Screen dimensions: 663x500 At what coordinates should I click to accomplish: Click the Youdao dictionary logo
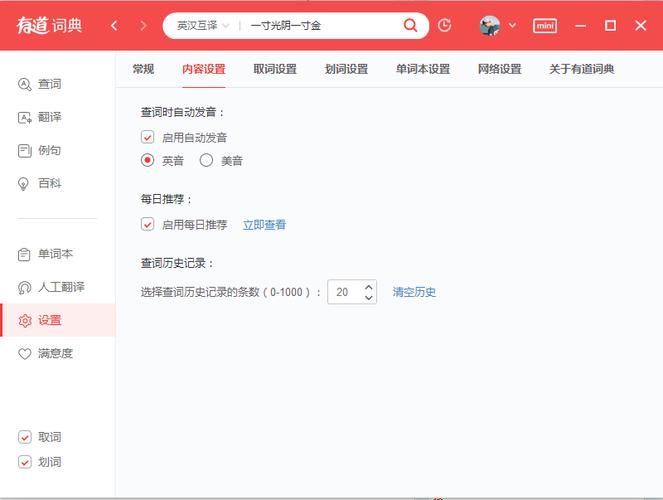[x=49, y=25]
